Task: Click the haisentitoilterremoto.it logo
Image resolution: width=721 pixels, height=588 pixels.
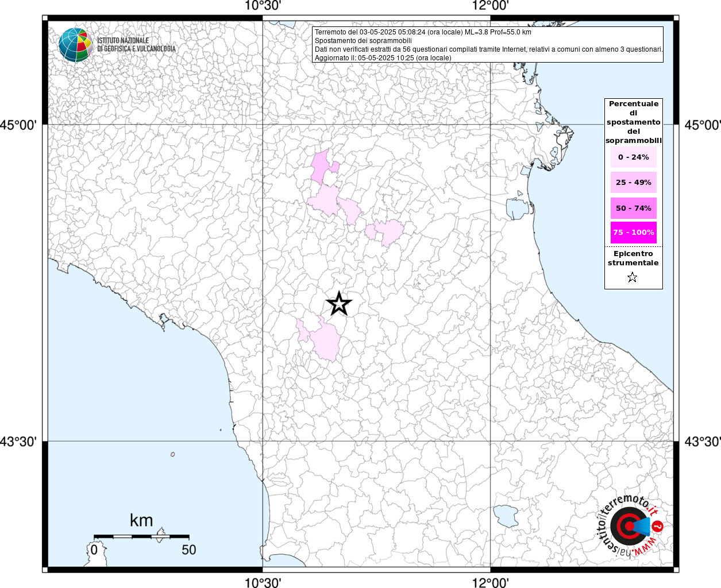Action: tap(630, 525)
